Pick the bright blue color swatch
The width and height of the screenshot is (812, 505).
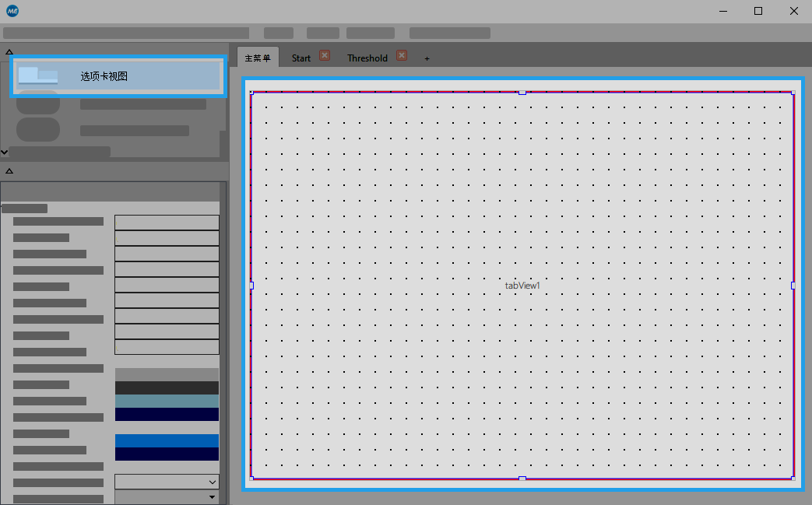click(167, 440)
